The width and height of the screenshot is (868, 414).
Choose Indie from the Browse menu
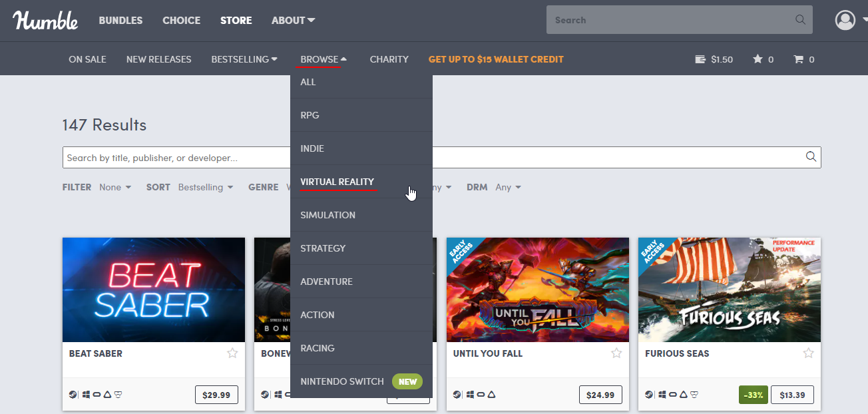pyautogui.click(x=361, y=148)
